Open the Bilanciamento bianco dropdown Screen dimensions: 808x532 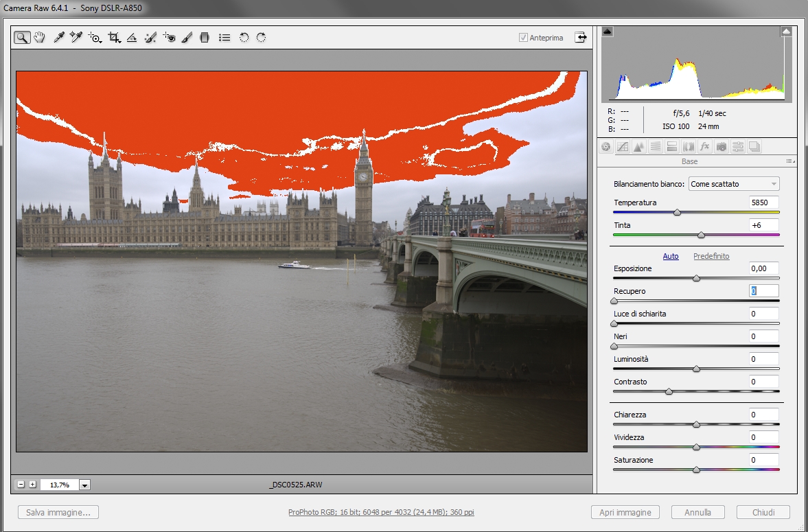[734, 184]
